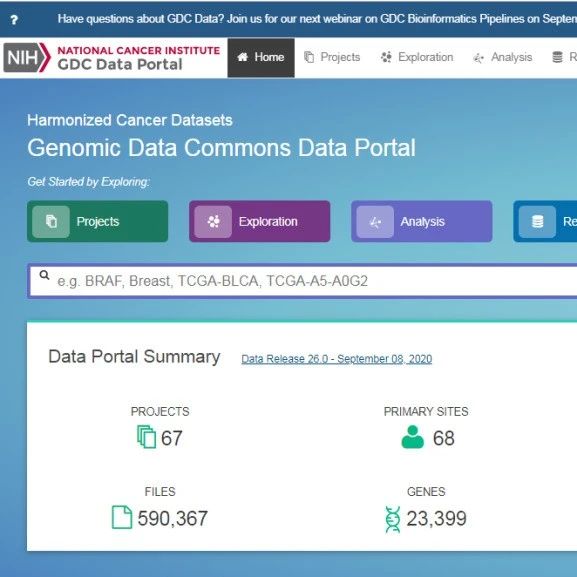The width and height of the screenshot is (577, 577).
Task: Open the Exploration nav tab
Action: [417, 57]
